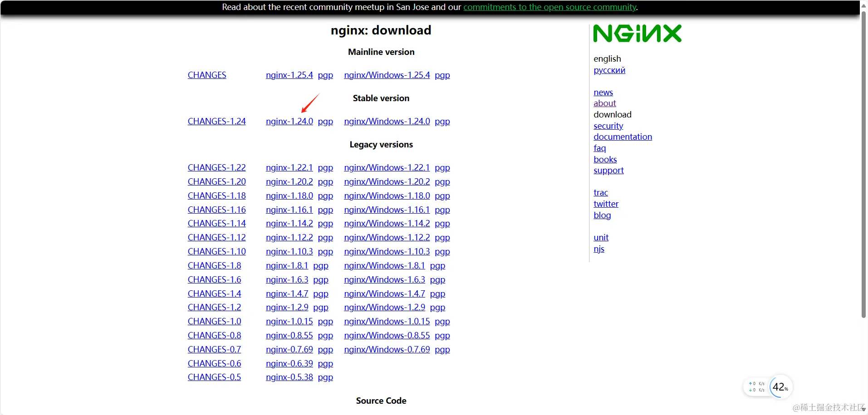Download legacy nginx-1.22.1 version
The image size is (868, 415).
[x=289, y=167]
